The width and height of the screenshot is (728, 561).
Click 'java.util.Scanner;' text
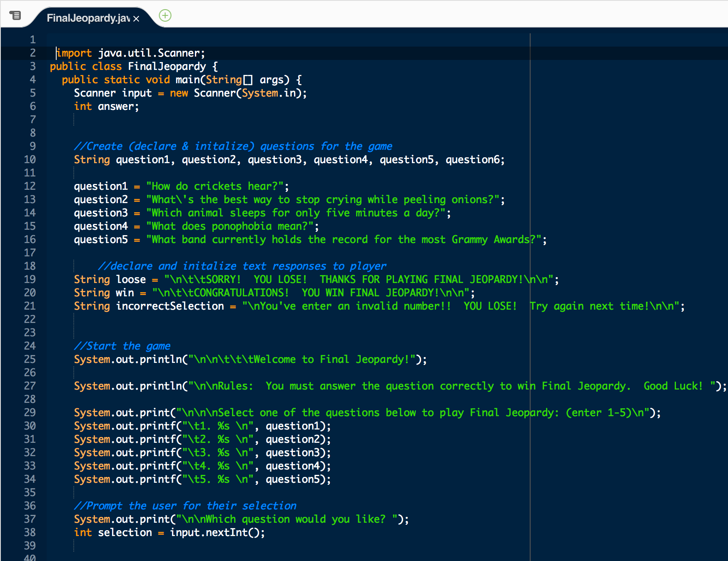click(152, 53)
